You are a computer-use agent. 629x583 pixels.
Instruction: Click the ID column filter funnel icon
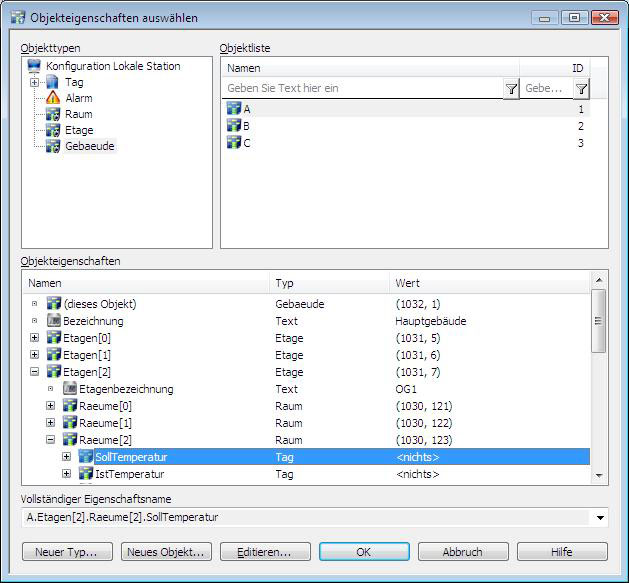click(581, 89)
